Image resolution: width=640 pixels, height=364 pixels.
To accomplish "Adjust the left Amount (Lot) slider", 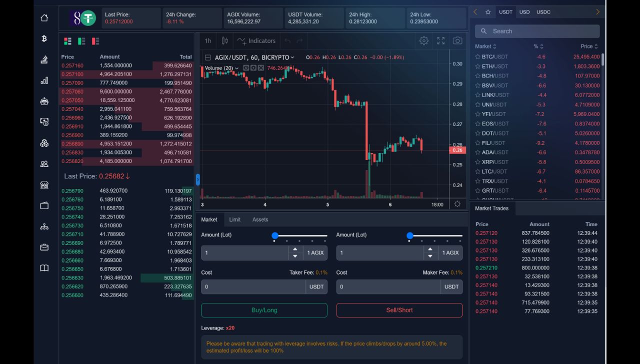I will click(x=275, y=235).
